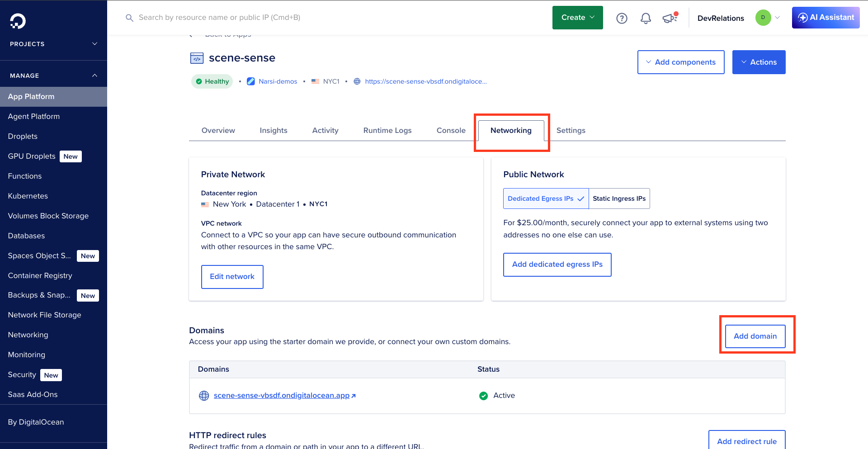Click the Narsi-demos project icon
Screen dimensions: 868x449
(x=251, y=81)
